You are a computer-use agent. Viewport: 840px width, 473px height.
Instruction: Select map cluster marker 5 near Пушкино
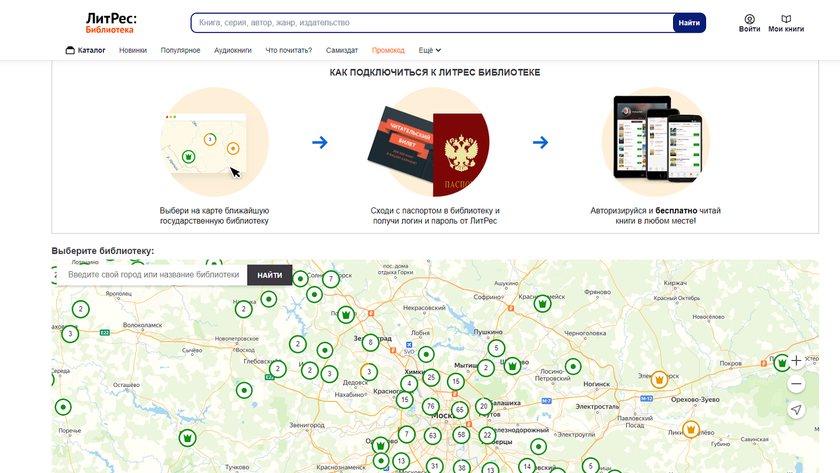point(496,348)
